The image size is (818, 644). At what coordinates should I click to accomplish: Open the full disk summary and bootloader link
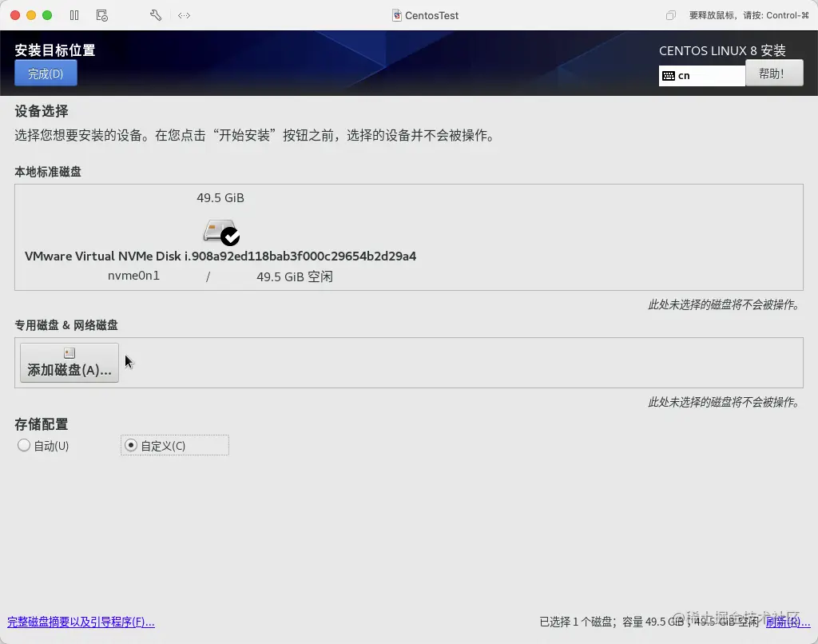[x=81, y=622]
